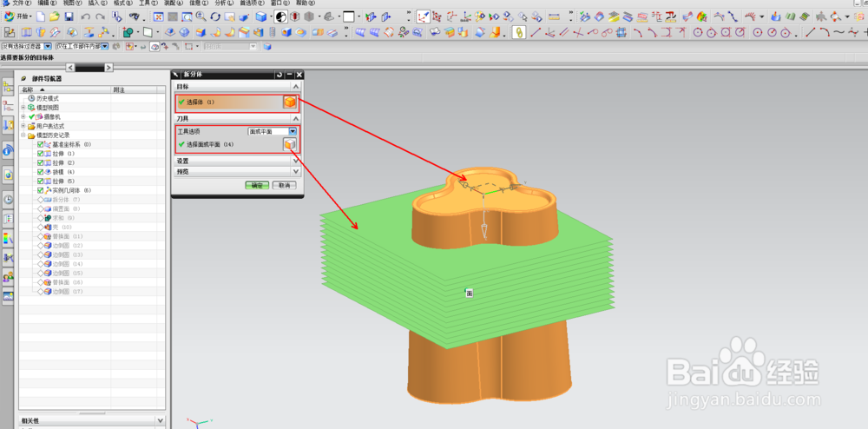Click the Assembly Navigator sidebar tab icon
Image resolution: width=868 pixels, height=429 pixels.
[x=8, y=86]
